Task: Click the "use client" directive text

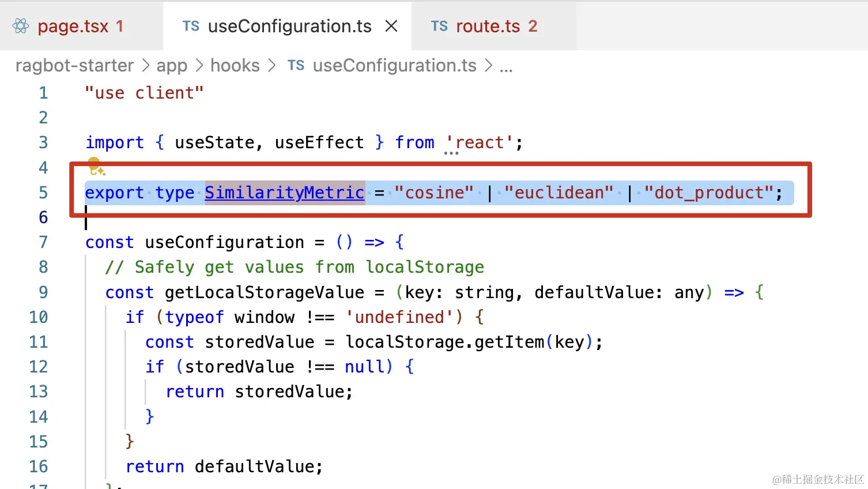Action: click(144, 93)
